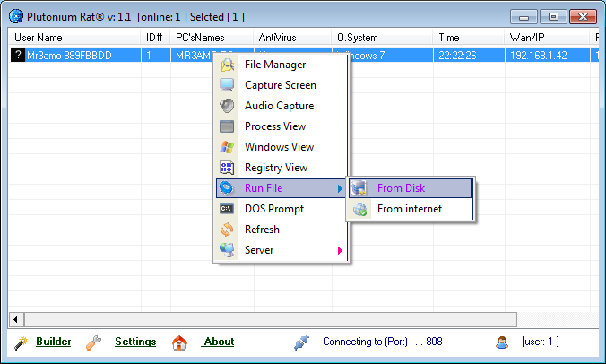Select From internet submenu option
Viewport: 606px width, 364px height.
point(410,209)
